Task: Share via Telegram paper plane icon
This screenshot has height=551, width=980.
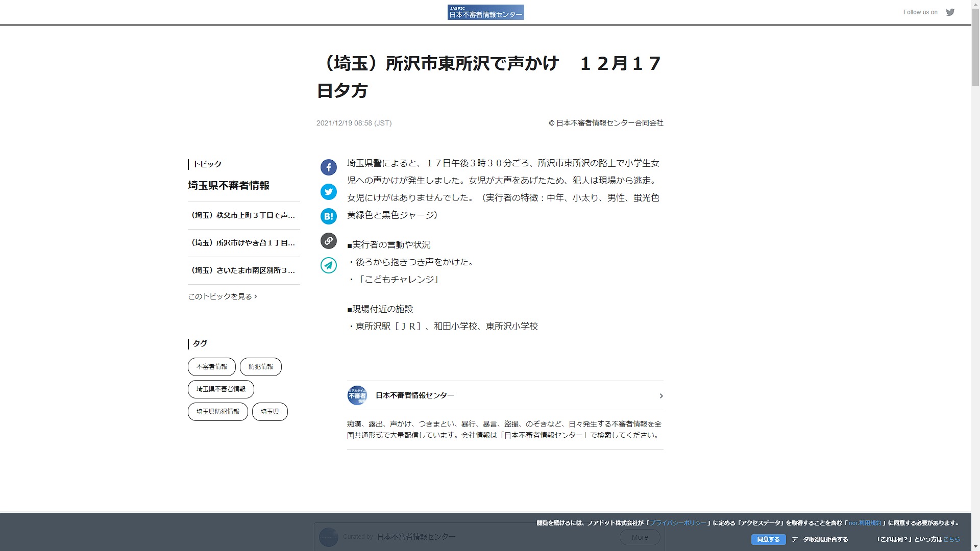Action: (x=329, y=265)
